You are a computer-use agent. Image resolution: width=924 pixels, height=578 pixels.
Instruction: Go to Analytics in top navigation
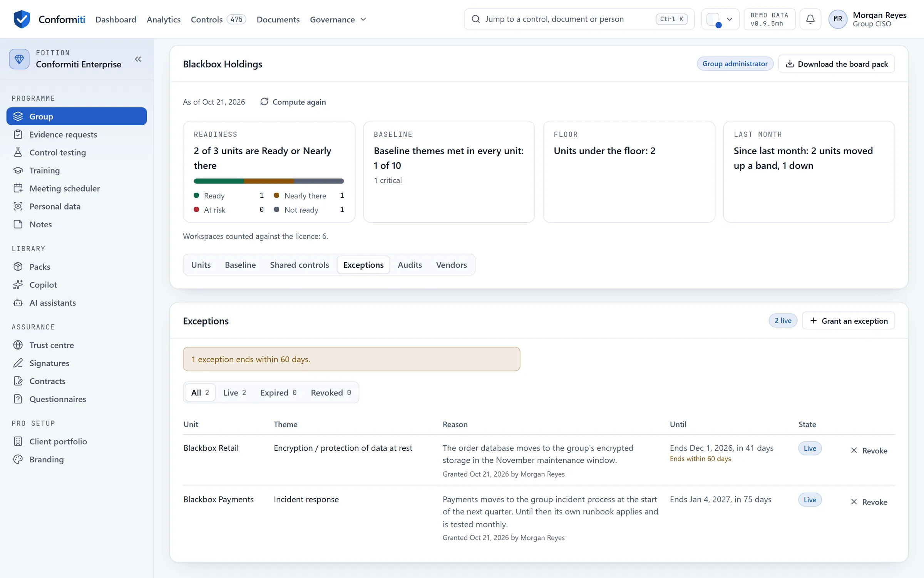[163, 19]
